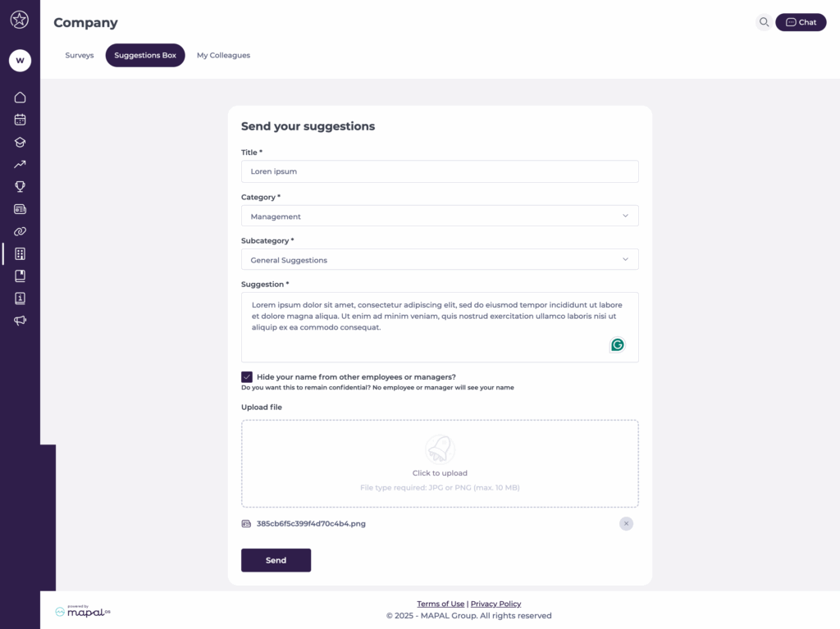Open the chain link icon in sidebar
This screenshot has height=629, width=840.
tap(20, 231)
